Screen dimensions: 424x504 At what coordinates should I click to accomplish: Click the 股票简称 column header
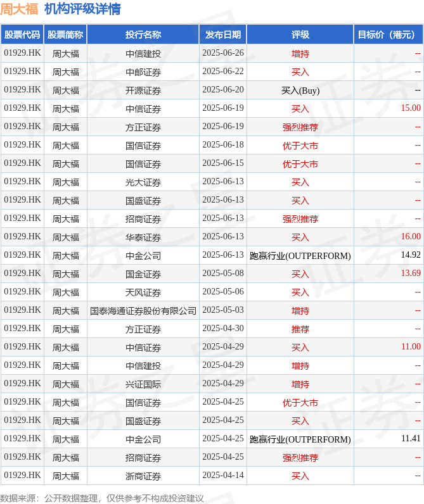pos(65,34)
